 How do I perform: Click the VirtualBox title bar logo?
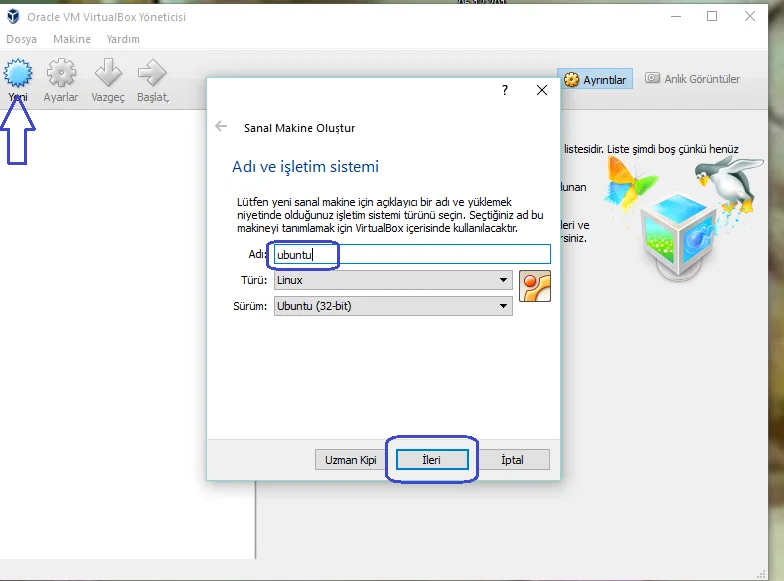pos(13,16)
